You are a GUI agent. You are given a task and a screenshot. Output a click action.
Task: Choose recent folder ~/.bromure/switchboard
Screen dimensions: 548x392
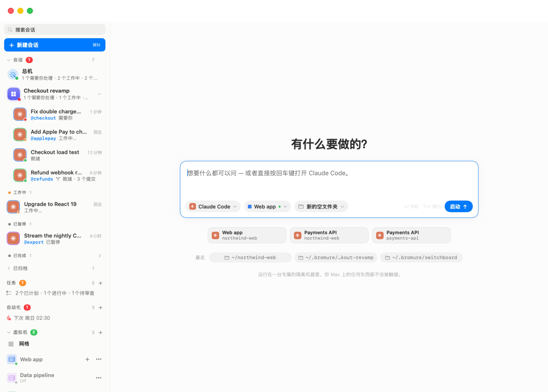tap(421, 257)
